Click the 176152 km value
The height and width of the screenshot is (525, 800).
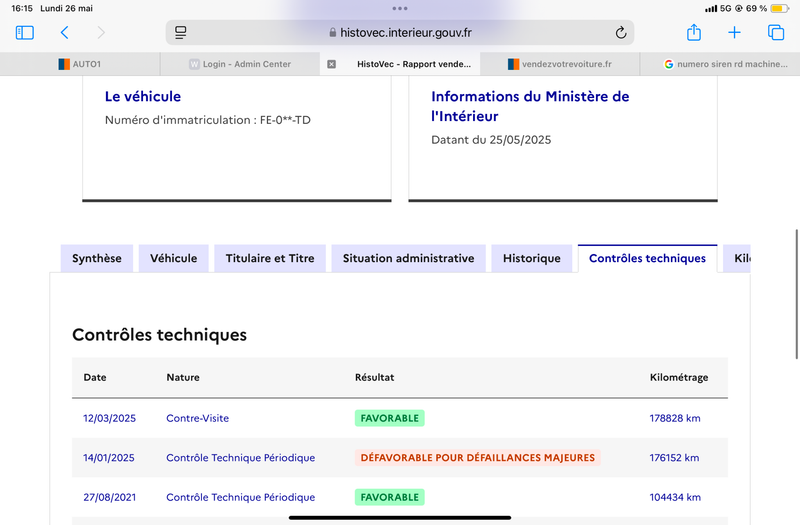pos(674,458)
